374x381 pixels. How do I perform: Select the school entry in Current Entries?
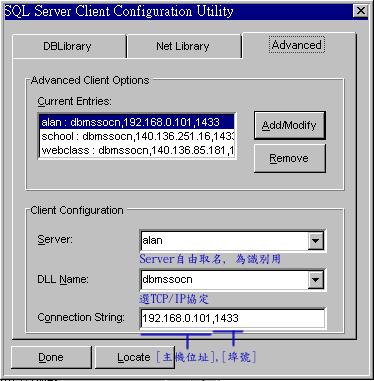click(137, 136)
